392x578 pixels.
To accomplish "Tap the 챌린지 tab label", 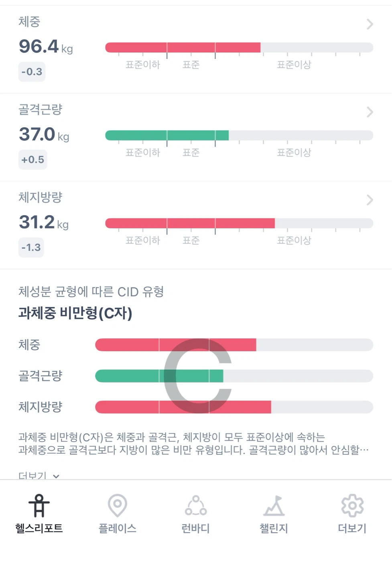I will pos(274,528).
